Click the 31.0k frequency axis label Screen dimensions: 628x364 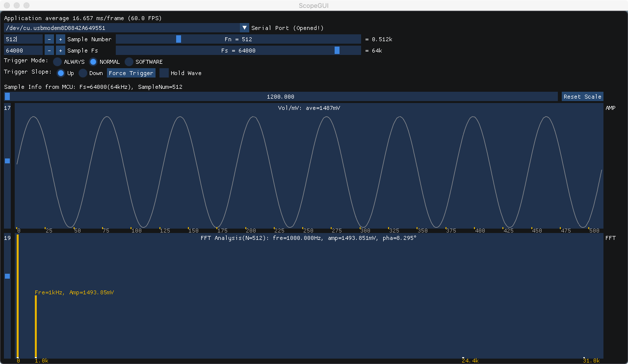591,361
